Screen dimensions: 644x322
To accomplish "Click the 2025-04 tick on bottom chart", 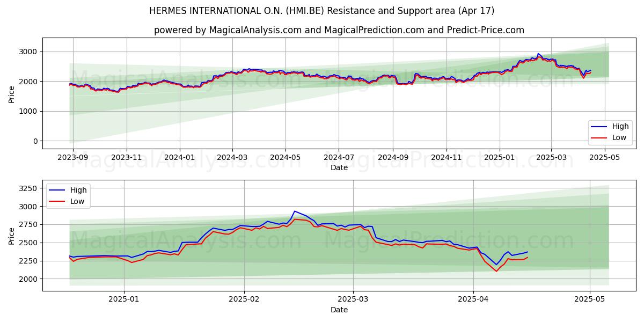I will [x=473, y=300].
